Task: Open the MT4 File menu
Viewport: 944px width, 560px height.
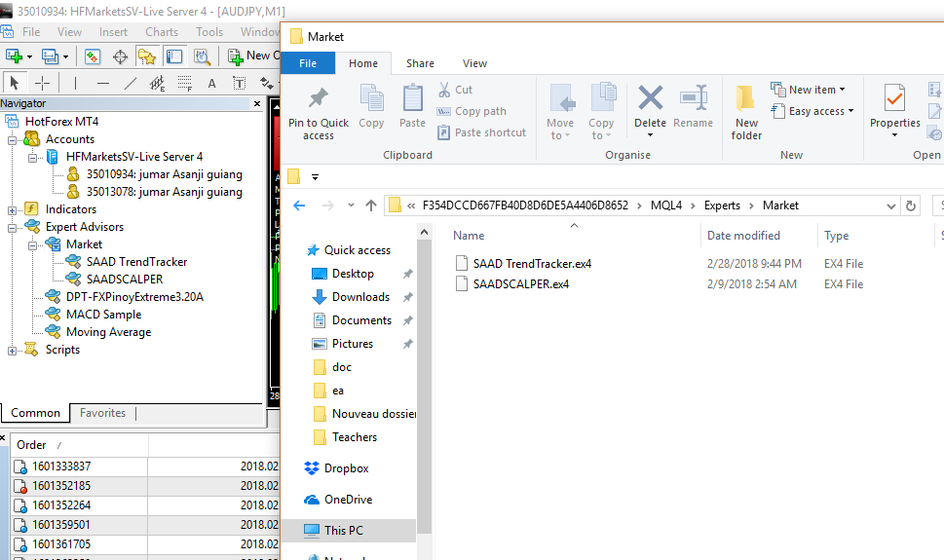Action: (x=31, y=32)
